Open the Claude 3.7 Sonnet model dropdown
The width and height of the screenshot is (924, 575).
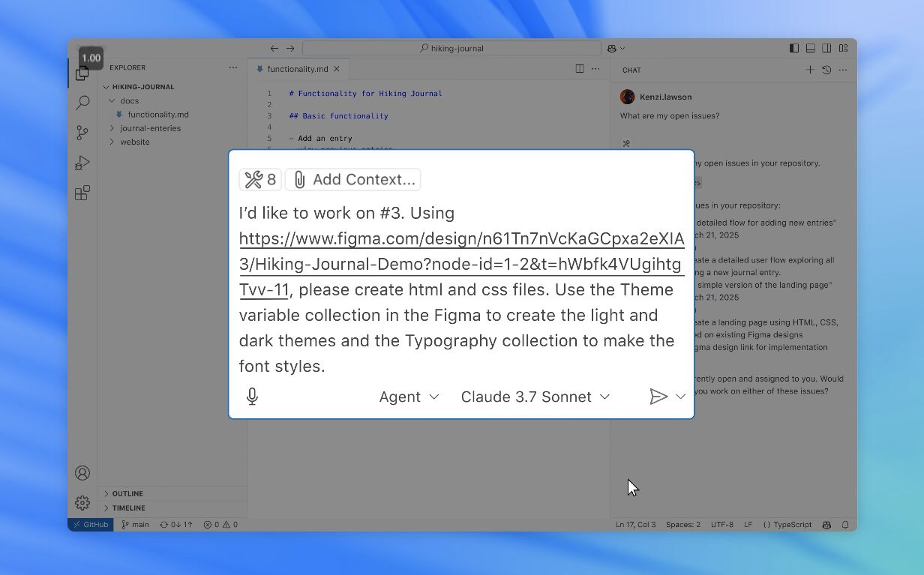535,397
